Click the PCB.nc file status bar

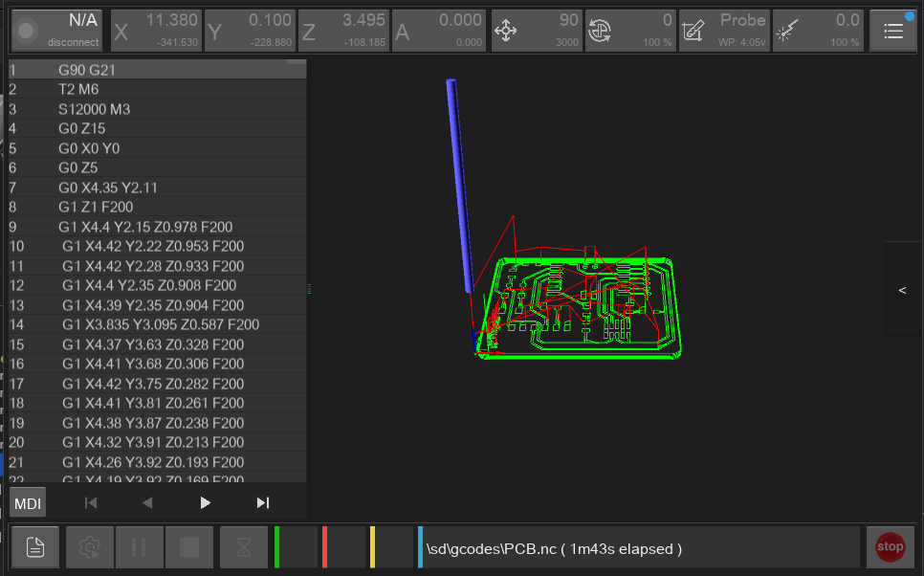[x=639, y=547]
